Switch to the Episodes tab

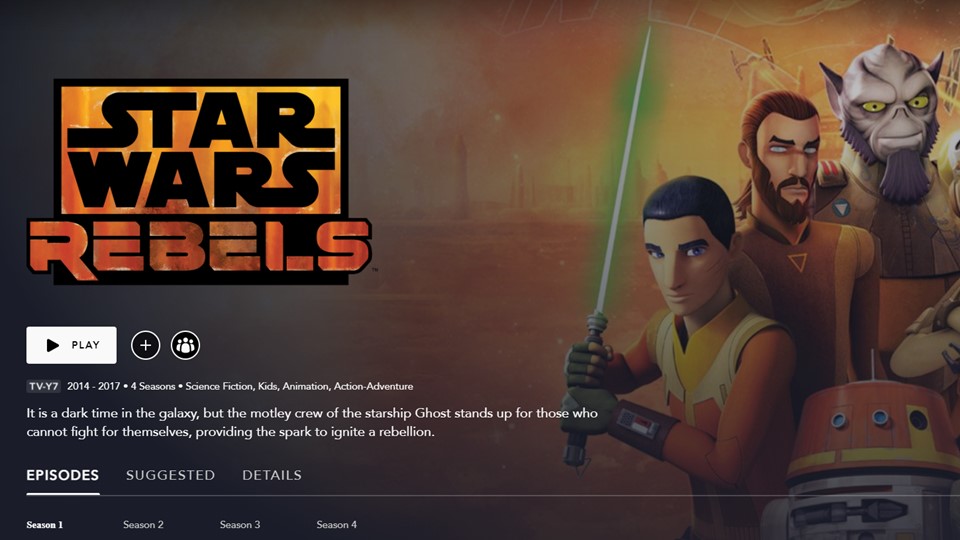pyautogui.click(x=62, y=475)
